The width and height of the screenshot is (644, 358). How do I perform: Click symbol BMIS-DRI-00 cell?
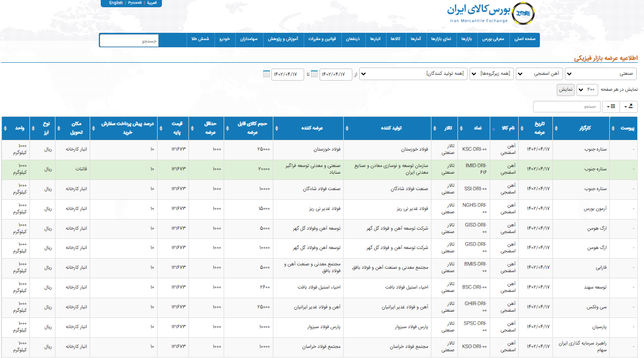coord(474,268)
